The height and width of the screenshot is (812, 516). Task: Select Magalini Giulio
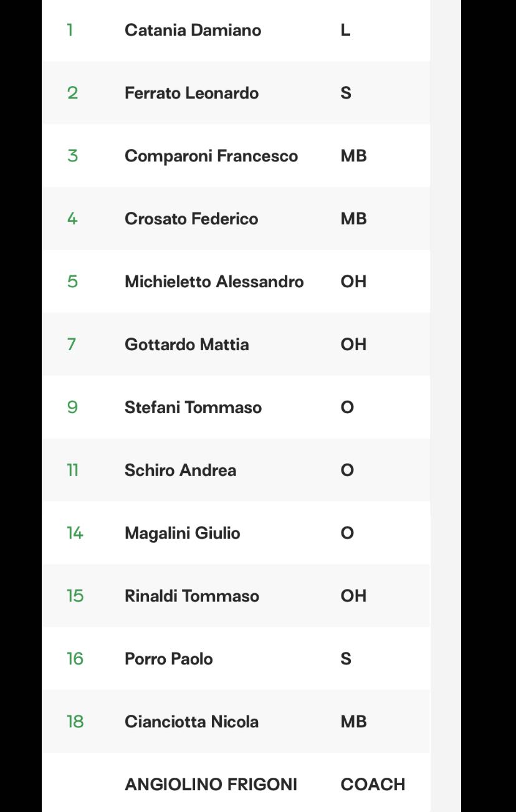pyautogui.click(x=183, y=533)
